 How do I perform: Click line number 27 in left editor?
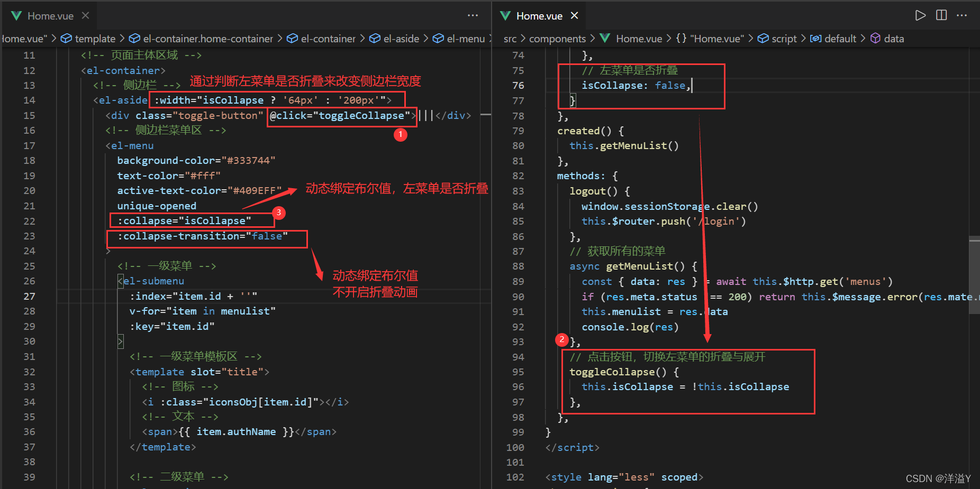29,297
